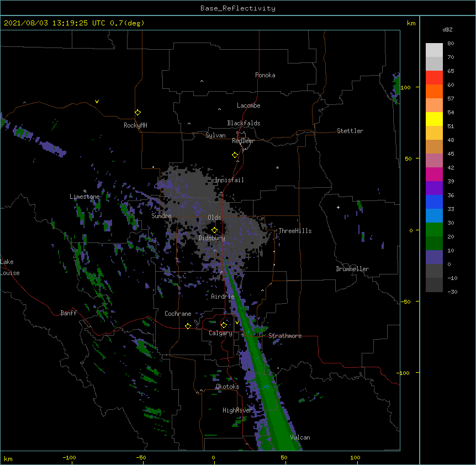Screen dimensions: 476x465
Task: Select the orange swatch between 57 and 60
Action: click(434, 91)
